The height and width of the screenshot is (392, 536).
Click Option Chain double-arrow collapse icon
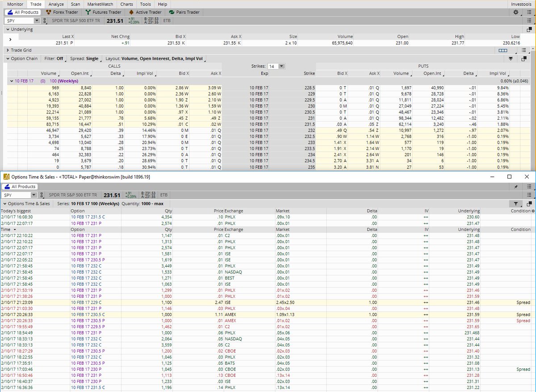point(511,58)
